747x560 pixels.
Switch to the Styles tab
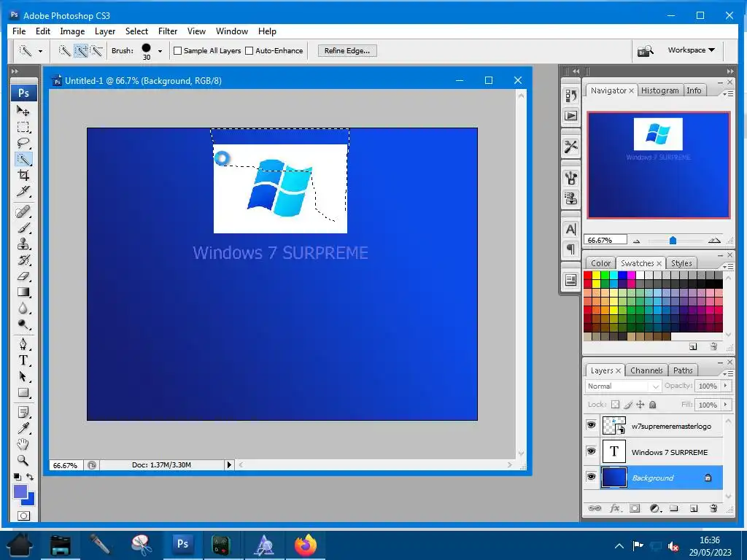(x=681, y=263)
